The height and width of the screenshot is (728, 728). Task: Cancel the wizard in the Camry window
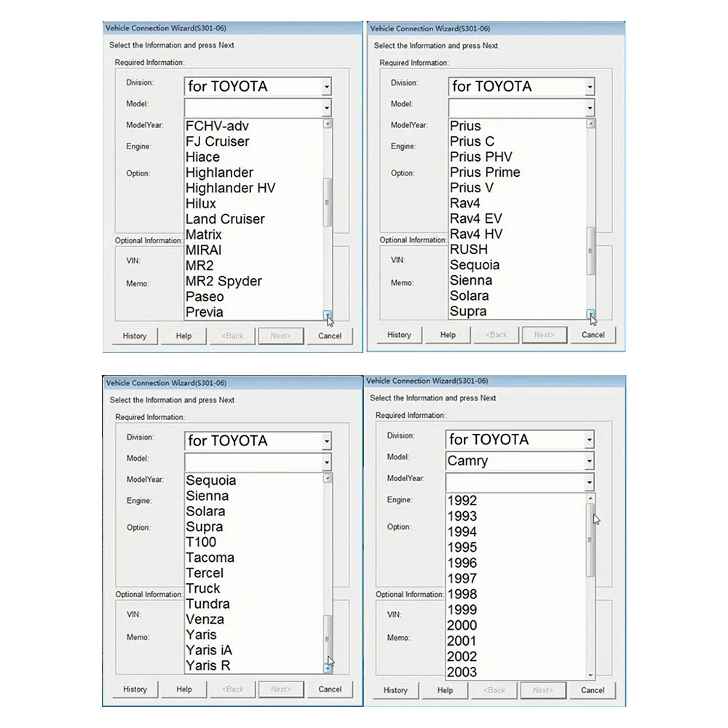593,690
